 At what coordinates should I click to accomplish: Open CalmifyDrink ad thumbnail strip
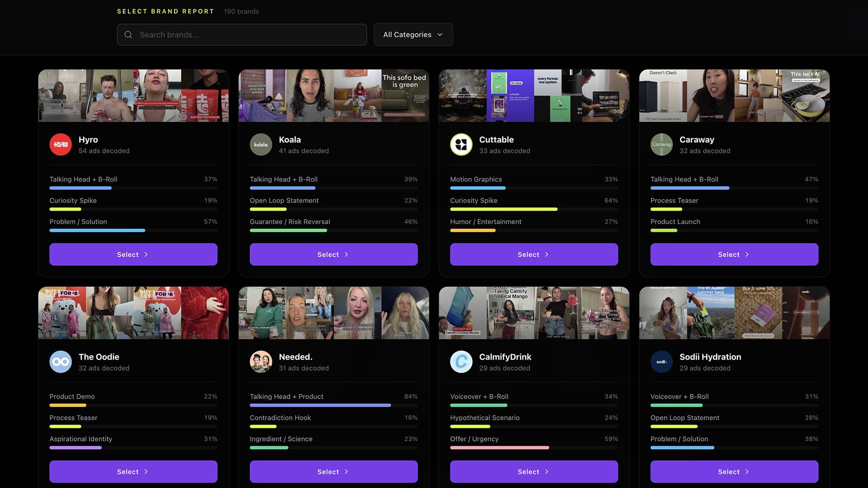tap(534, 313)
